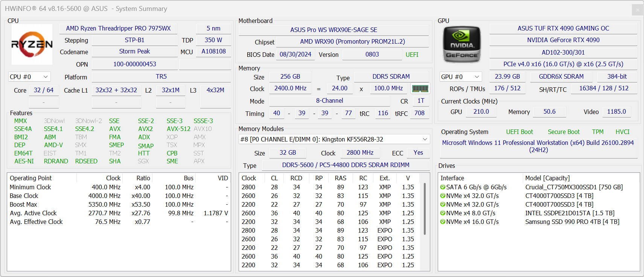Select the Boost Max operating point row
The image size is (644, 277).
(x=23, y=204)
